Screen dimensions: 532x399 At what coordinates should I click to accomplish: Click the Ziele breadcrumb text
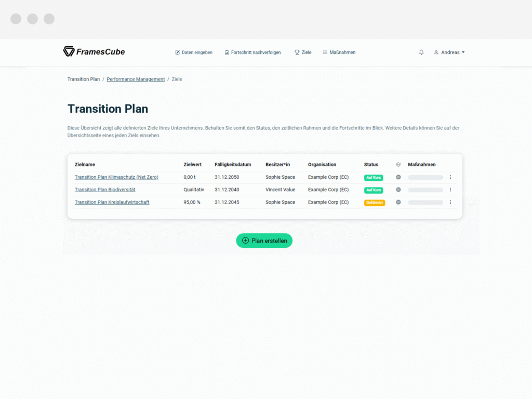177,79
